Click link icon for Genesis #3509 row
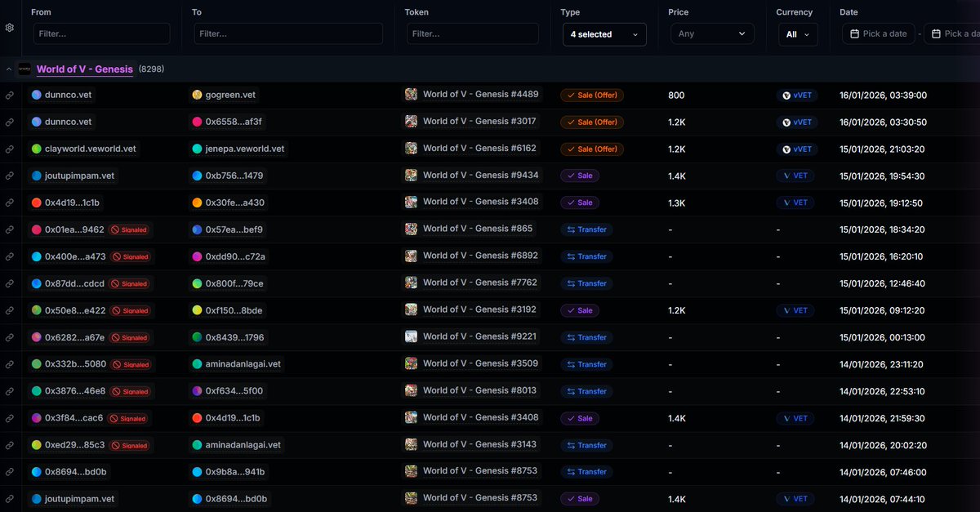 tap(9, 364)
